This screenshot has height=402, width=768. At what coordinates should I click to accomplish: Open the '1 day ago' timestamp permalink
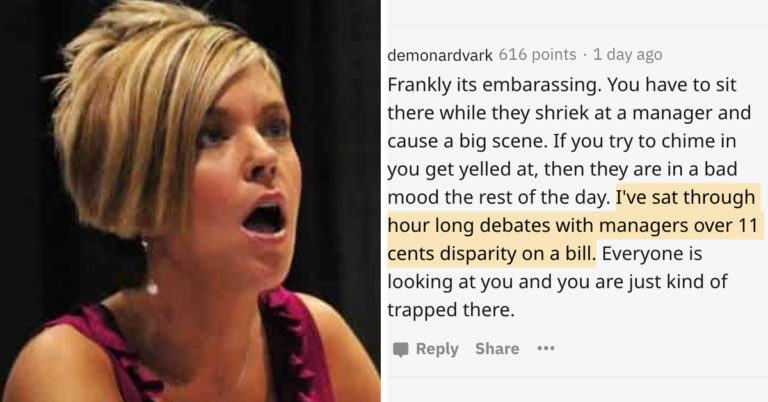tap(627, 54)
